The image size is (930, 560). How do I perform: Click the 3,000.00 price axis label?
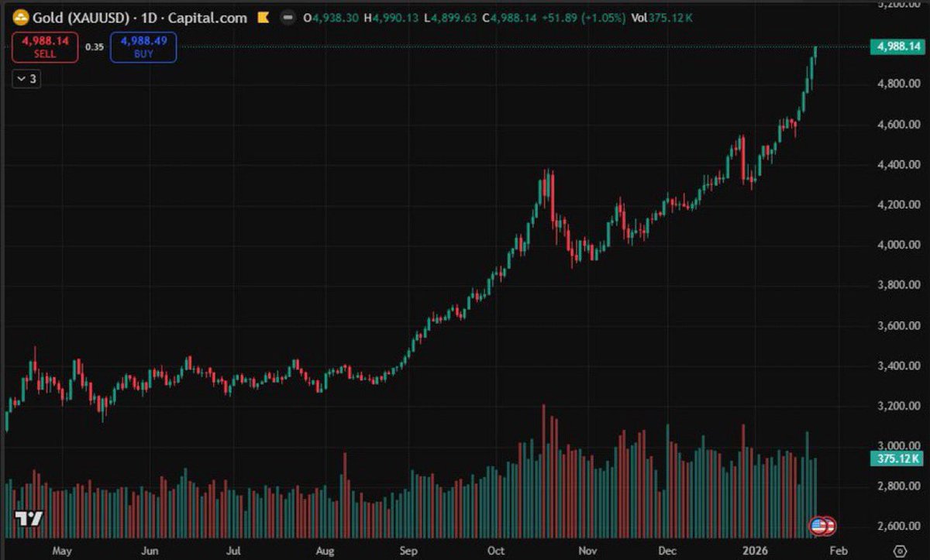point(899,446)
